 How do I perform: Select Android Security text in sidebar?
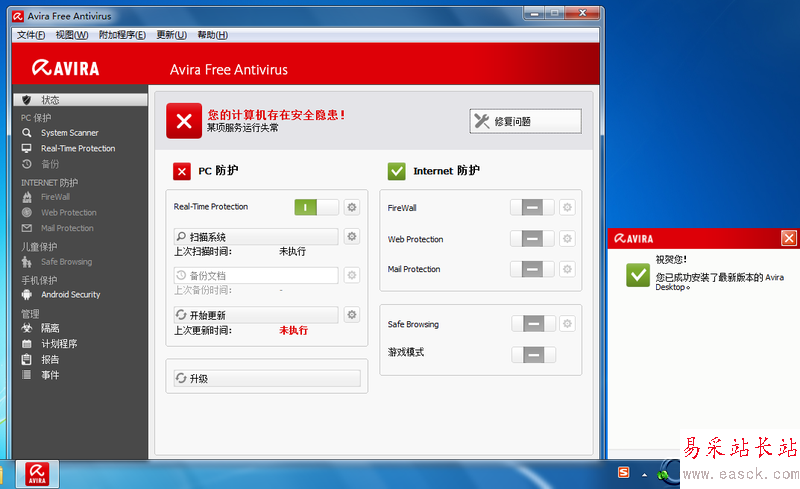pyautogui.click(x=71, y=295)
